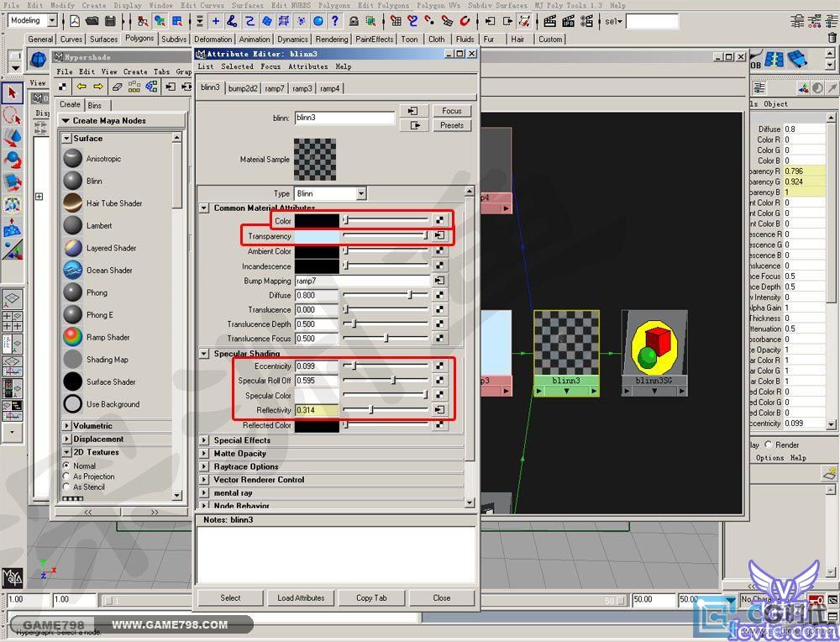Click the Color attribute map button
The height and width of the screenshot is (642, 840).
tap(438, 221)
